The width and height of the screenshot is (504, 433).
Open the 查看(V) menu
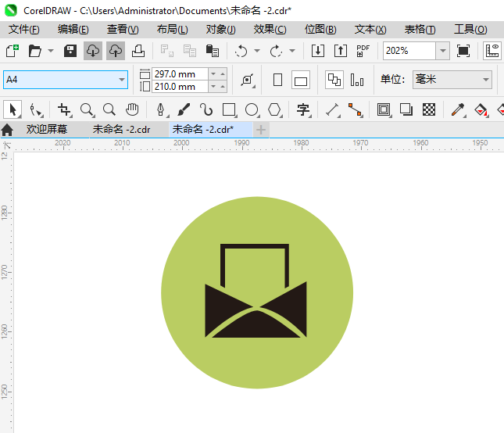pyautogui.click(x=123, y=30)
